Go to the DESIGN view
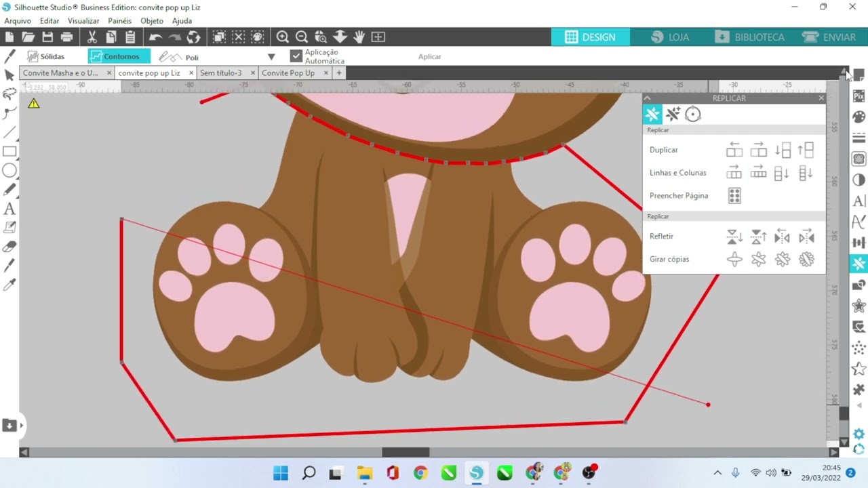 pyautogui.click(x=590, y=37)
